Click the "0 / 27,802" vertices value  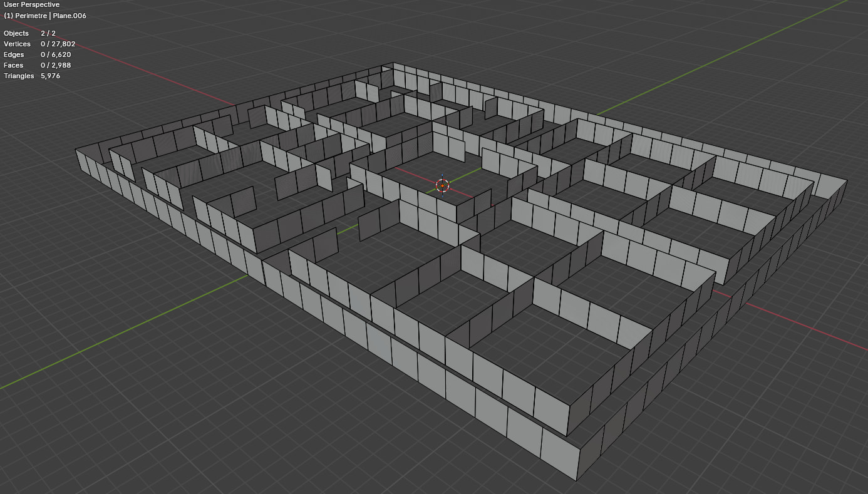pos(58,44)
